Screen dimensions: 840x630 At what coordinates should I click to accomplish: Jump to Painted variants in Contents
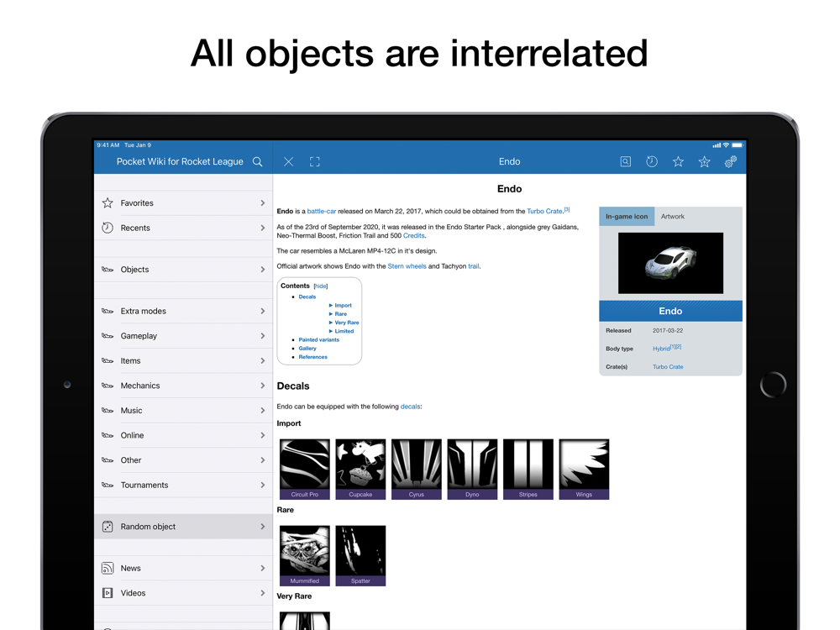318,339
